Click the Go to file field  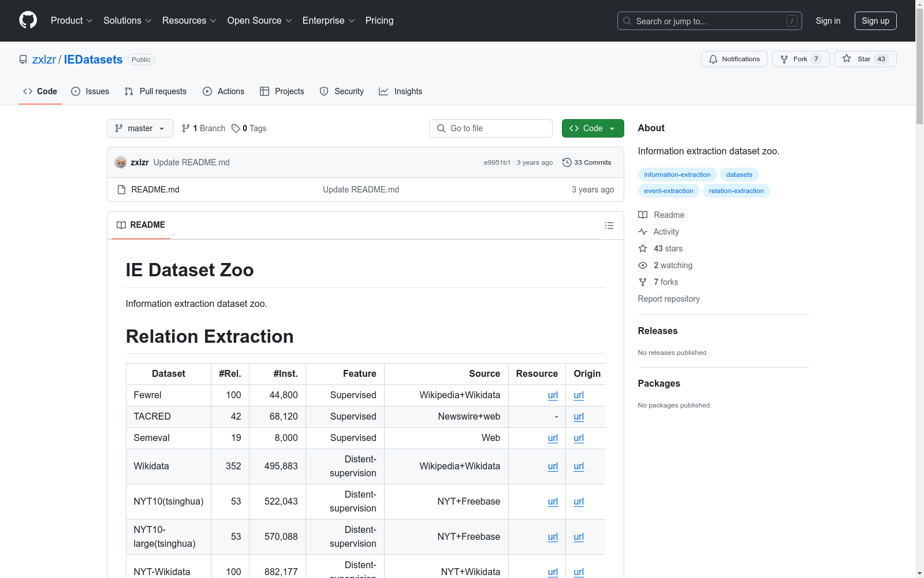(491, 128)
